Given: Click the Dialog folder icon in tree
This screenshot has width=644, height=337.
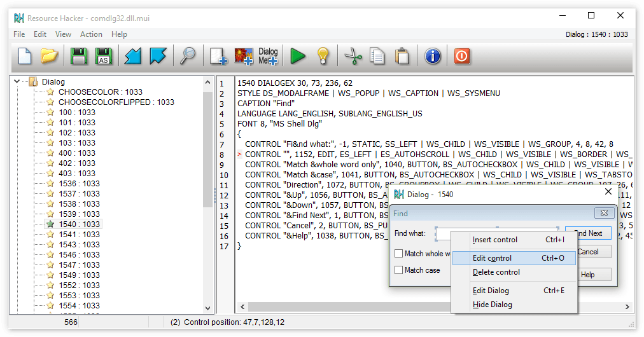Looking at the screenshot, I should point(33,81).
